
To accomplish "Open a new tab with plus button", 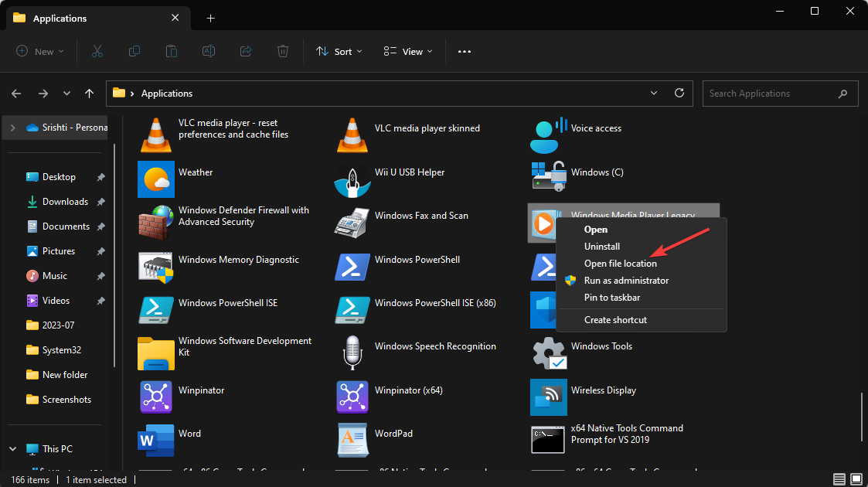I will [x=210, y=19].
